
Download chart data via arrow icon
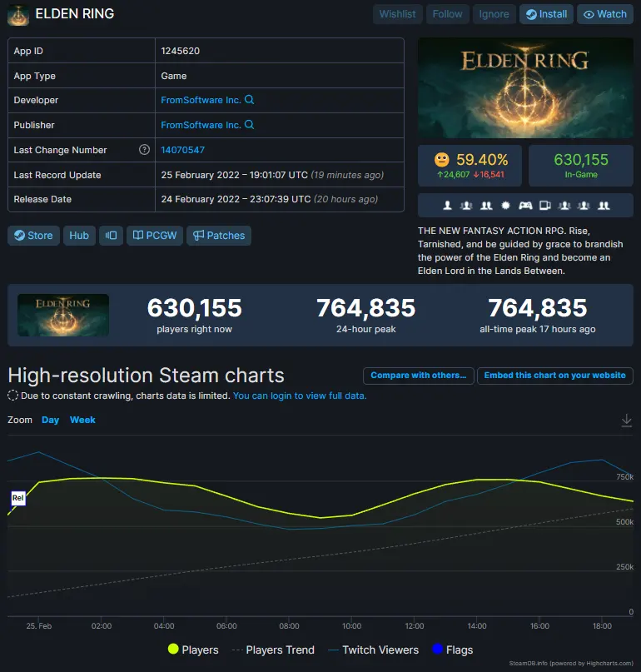[x=626, y=421]
